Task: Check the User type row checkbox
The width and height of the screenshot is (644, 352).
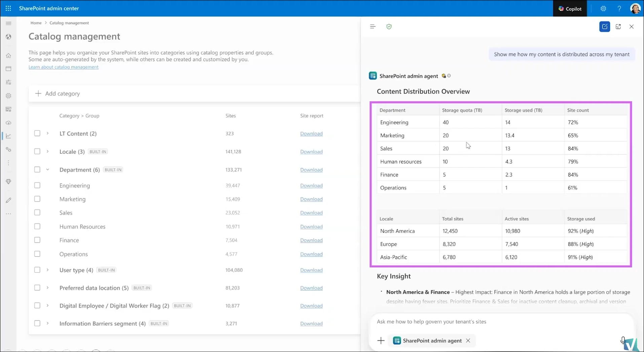Action: tap(37, 270)
